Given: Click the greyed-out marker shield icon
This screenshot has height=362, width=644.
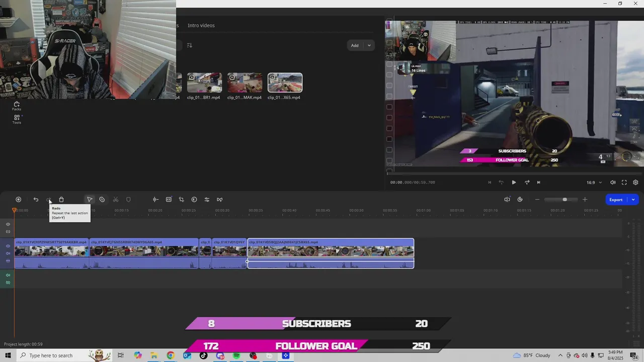Looking at the screenshot, I should pos(128,200).
